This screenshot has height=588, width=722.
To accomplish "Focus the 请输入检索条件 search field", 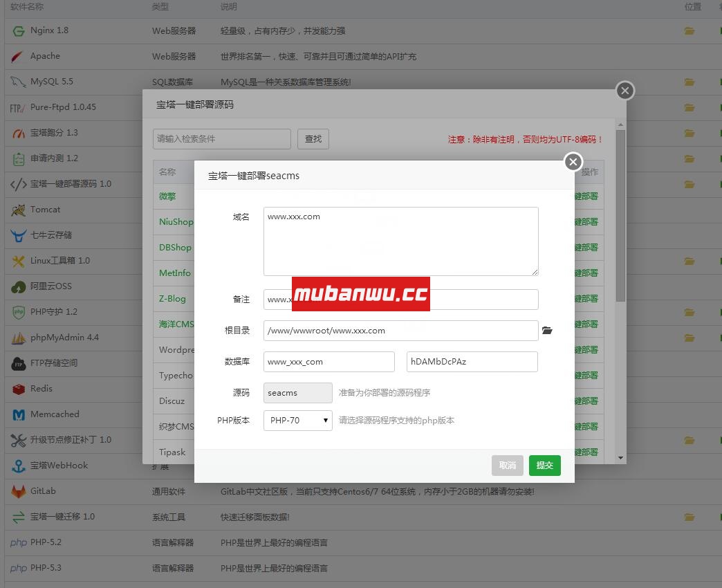I will coord(222,139).
